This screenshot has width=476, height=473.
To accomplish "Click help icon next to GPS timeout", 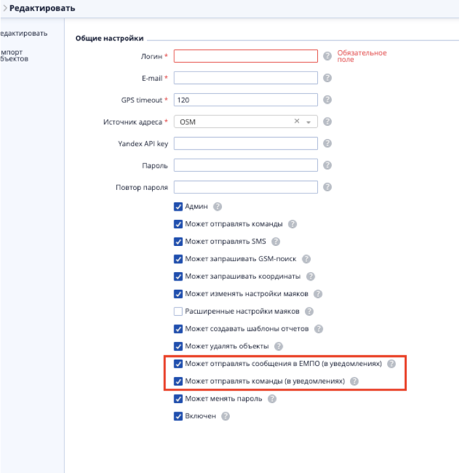I will (x=328, y=100).
